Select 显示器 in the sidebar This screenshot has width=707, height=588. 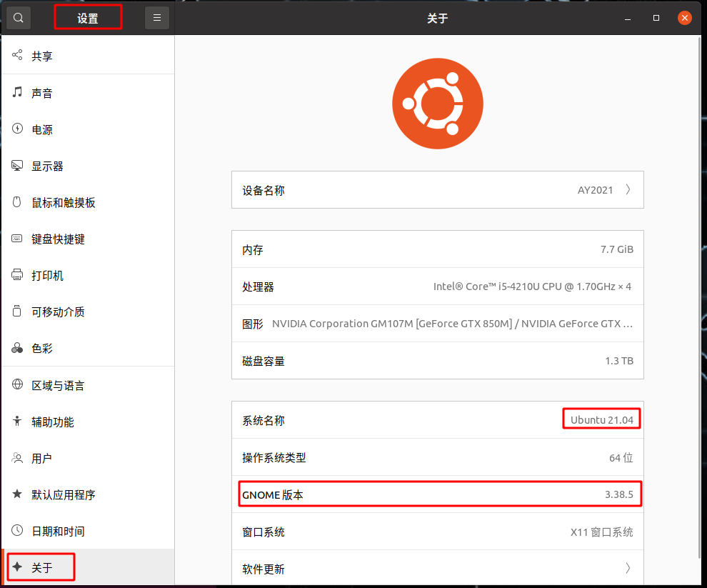(x=88, y=166)
